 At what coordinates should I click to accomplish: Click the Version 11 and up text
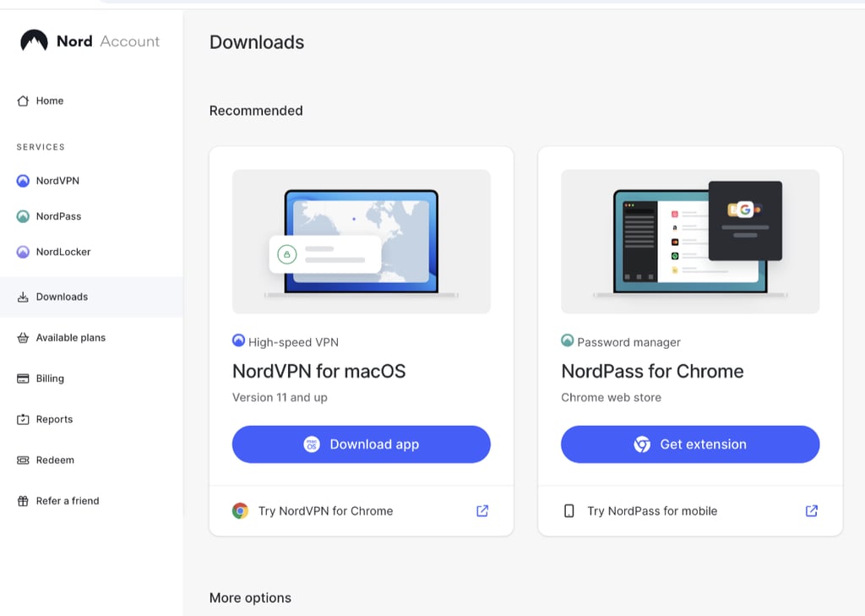click(280, 397)
